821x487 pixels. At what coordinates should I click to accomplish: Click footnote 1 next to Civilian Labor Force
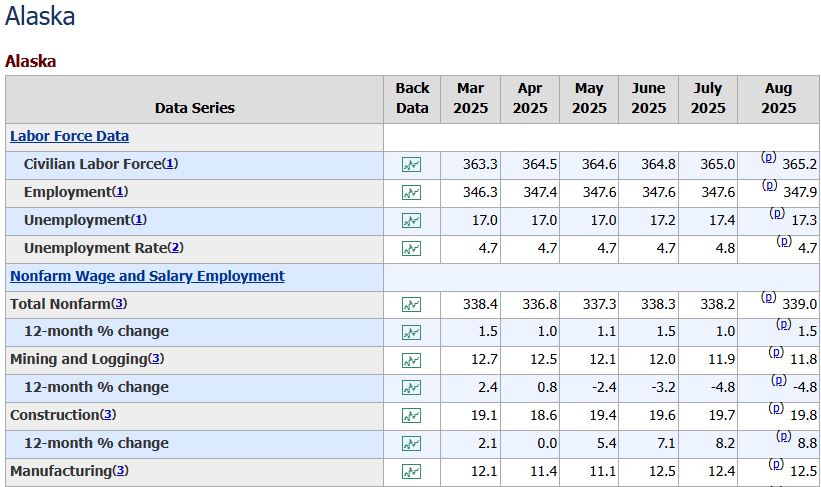point(170,164)
